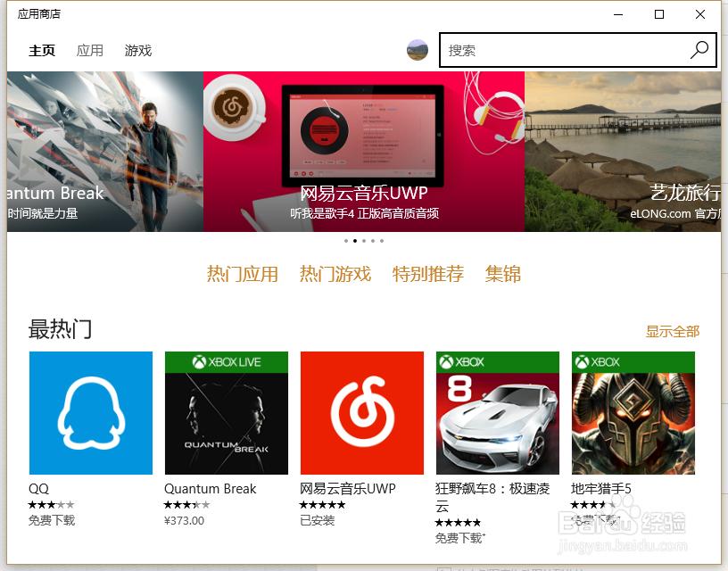Select the fourth carousel page dot
Image resolution: width=728 pixels, height=571 pixels.
pos(373,241)
